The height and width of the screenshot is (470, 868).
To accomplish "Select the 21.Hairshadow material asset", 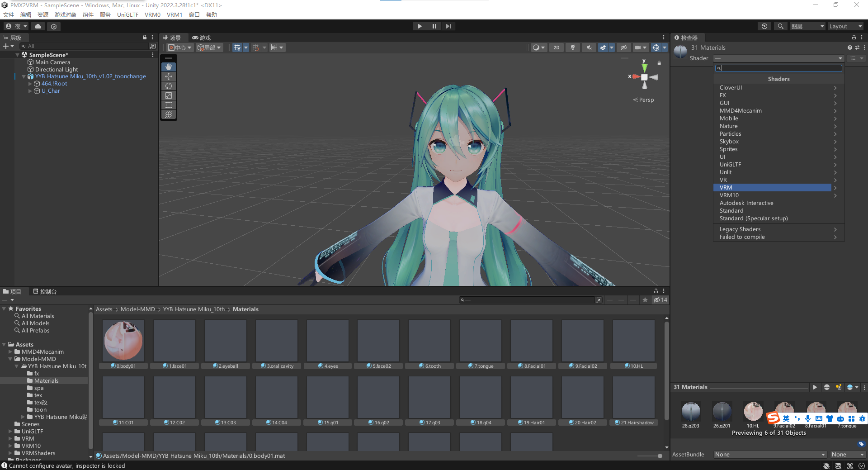I will (x=634, y=401).
